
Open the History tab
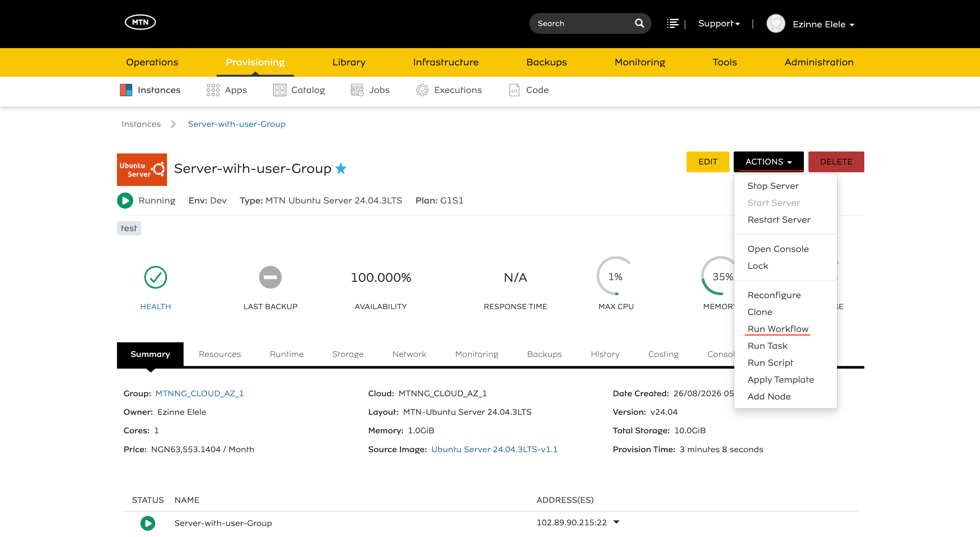605,354
